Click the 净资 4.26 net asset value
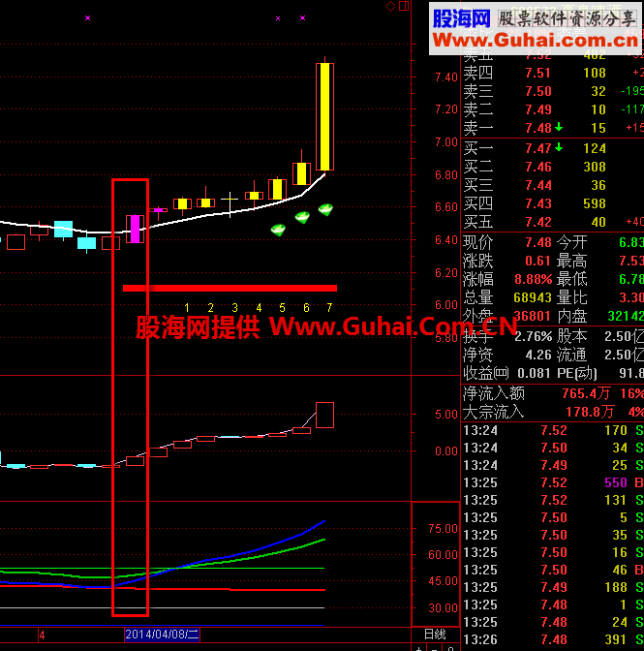 538,355
